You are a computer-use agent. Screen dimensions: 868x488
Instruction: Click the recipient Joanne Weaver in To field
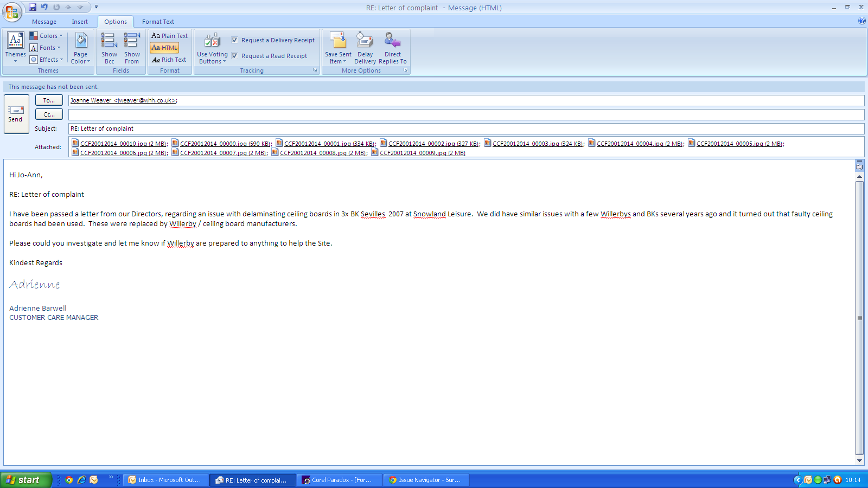tap(123, 100)
